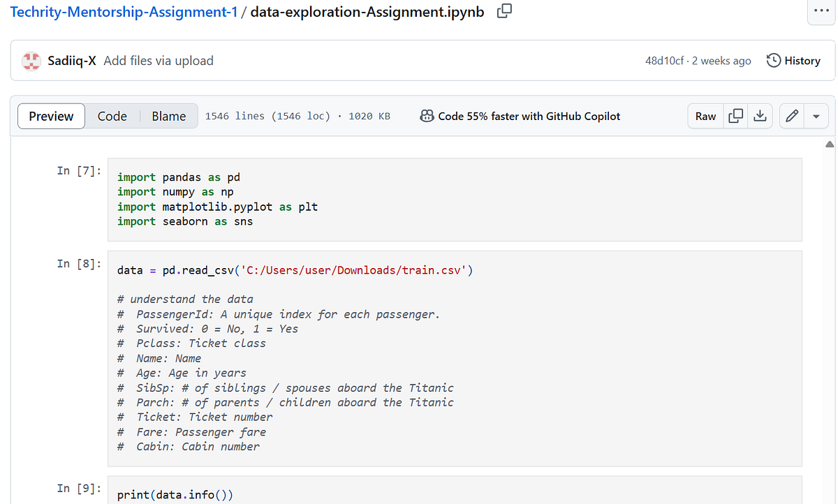The width and height of the screenshot is (838, 504).
Task: Open the file History
Action: (802, 61)
